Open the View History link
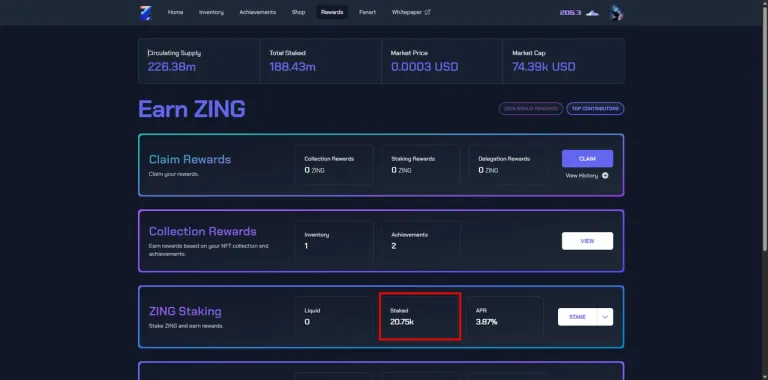Viewport: 768px width, 380px height. [x=587, y=175]
